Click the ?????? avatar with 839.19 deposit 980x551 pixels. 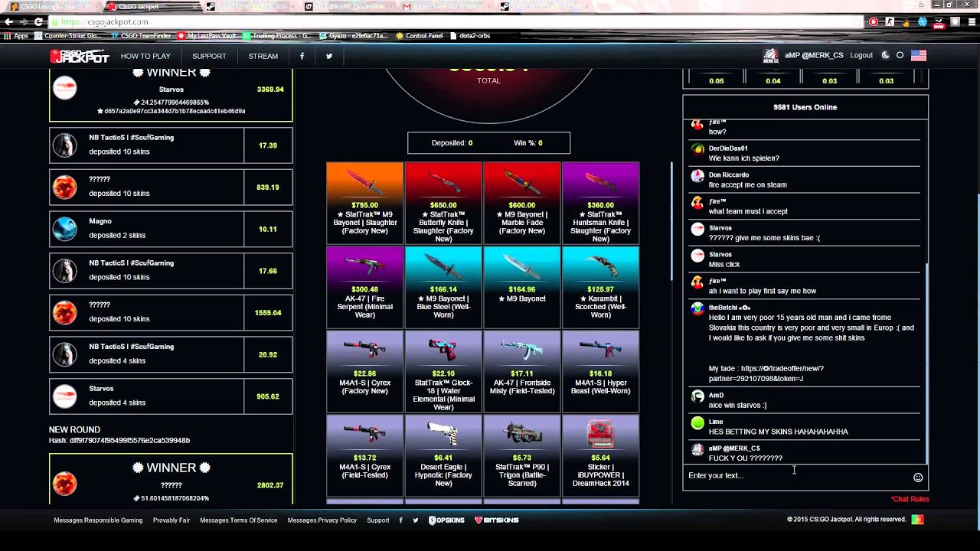click(x=65, y=187)
